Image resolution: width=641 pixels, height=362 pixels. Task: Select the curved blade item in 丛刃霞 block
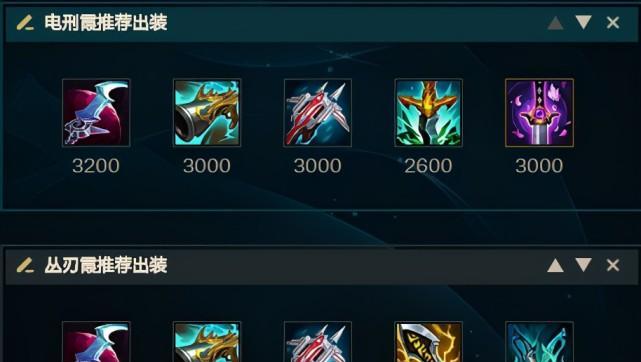(x=96, y=342)
